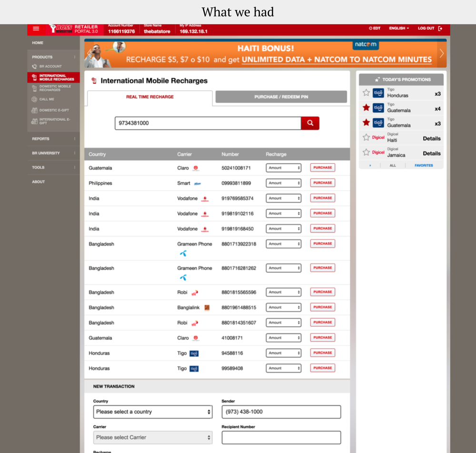The image size is (476, 453).
Task: Switch to Purchase / Redeem PIN tab
Action: (281, 97)
